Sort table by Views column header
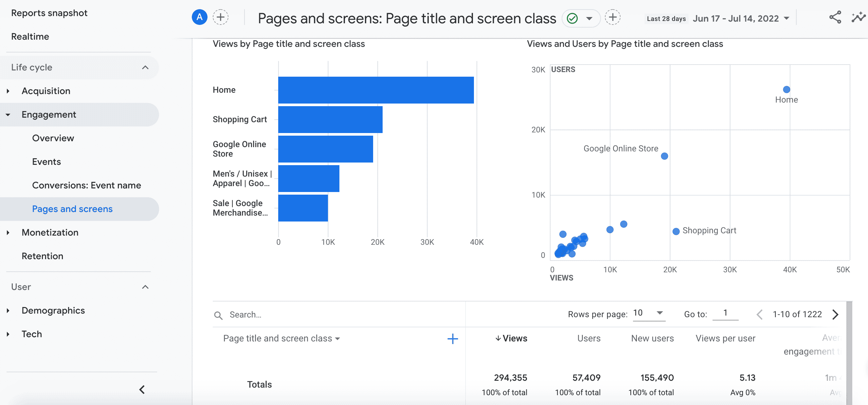868x405 pixels. [x=512, y=338]
